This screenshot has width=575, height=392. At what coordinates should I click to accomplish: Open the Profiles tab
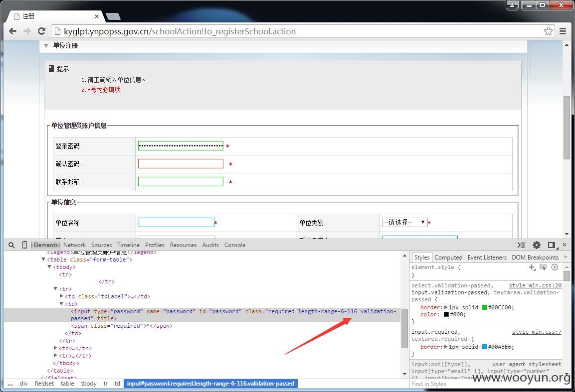[x=155, y=245]
